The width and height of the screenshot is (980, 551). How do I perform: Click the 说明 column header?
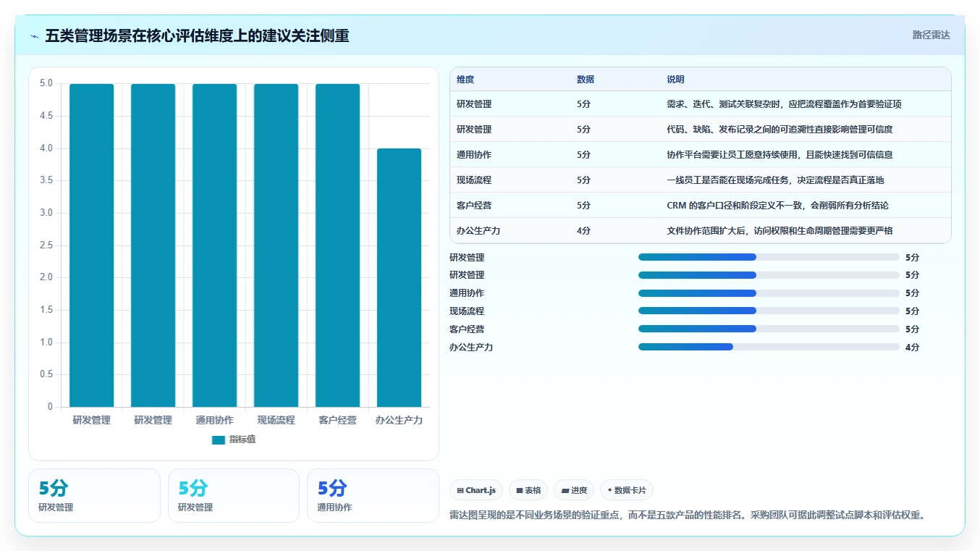tap(675, 80)
